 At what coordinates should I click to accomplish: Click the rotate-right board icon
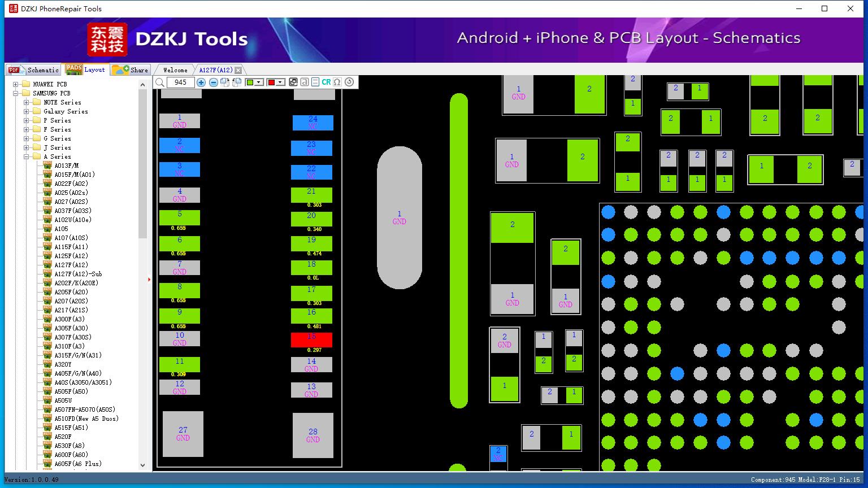point(225,82)
